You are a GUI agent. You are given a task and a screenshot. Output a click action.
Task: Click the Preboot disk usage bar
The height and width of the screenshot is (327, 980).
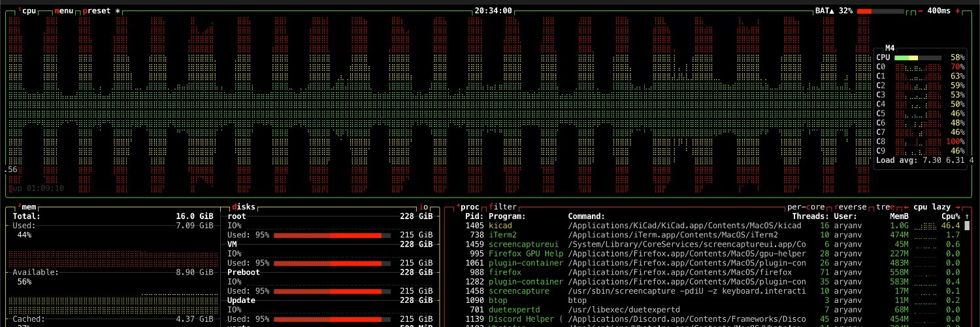point(333,291)
